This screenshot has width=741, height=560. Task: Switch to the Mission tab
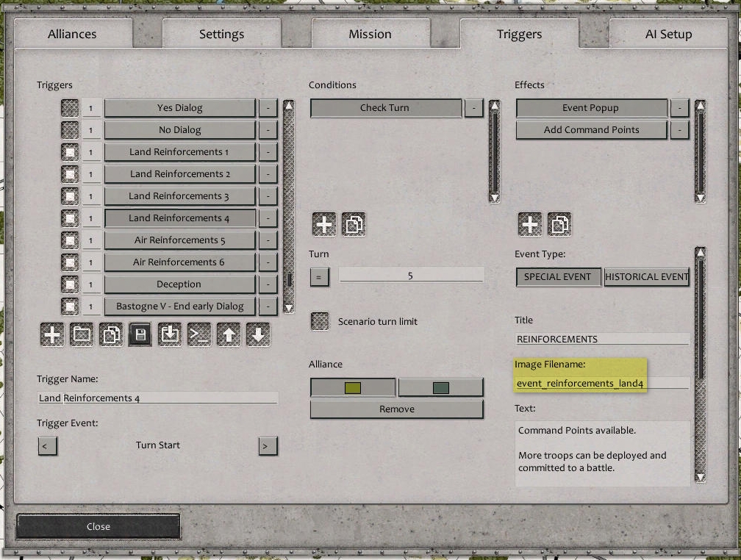[x=370, y=34]
